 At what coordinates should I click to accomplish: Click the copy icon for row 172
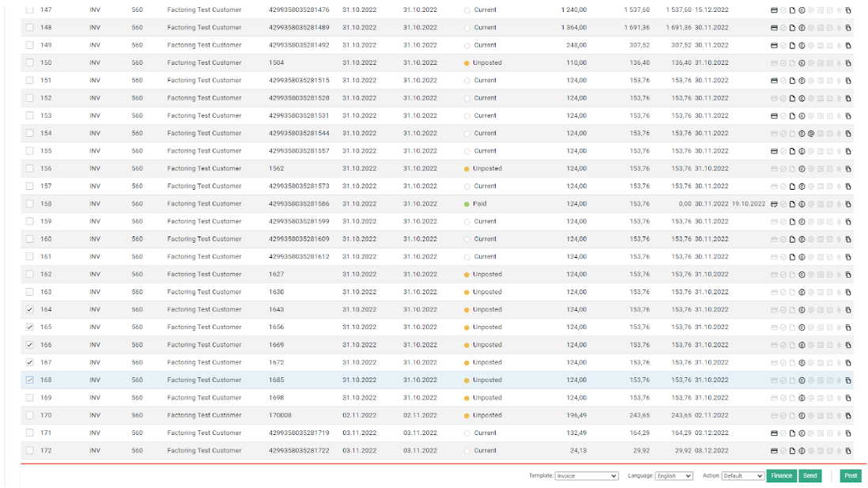pos(848,451)
